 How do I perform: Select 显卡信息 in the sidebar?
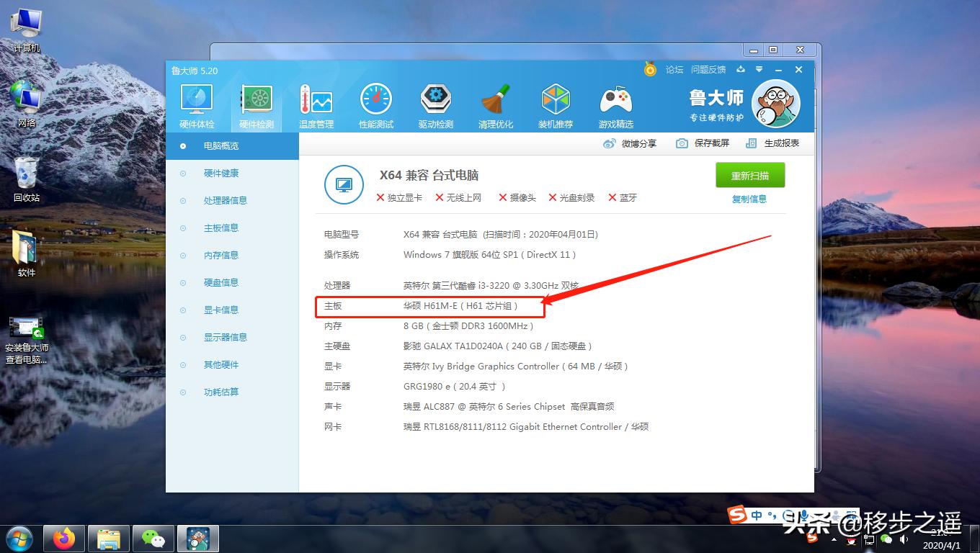click(221, 310)
